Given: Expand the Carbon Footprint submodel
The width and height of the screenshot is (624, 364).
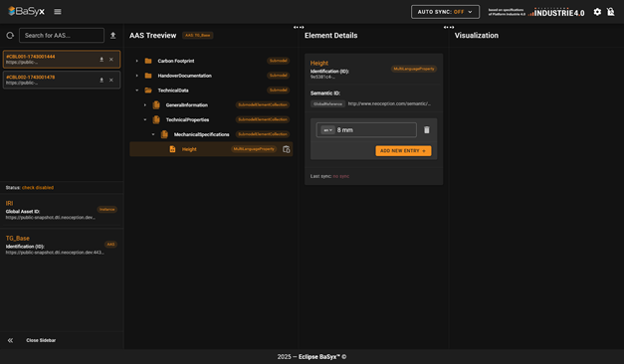Looking at the screenshot, I should (x=137, y=61).
